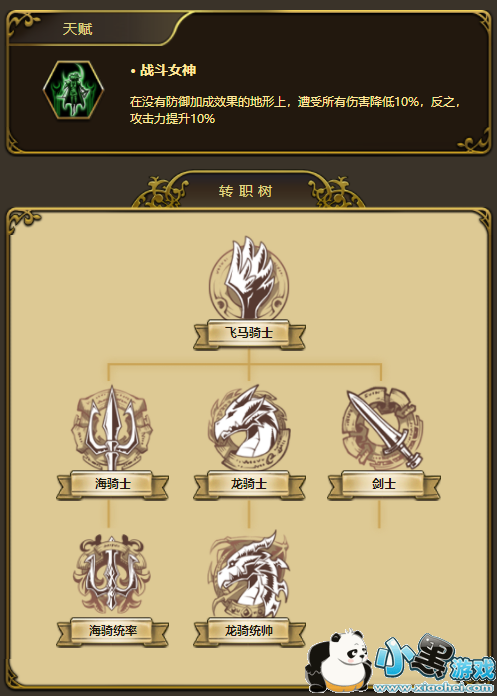Click the 海骑统率 ribbon label
497x696 pixels.
112,631
